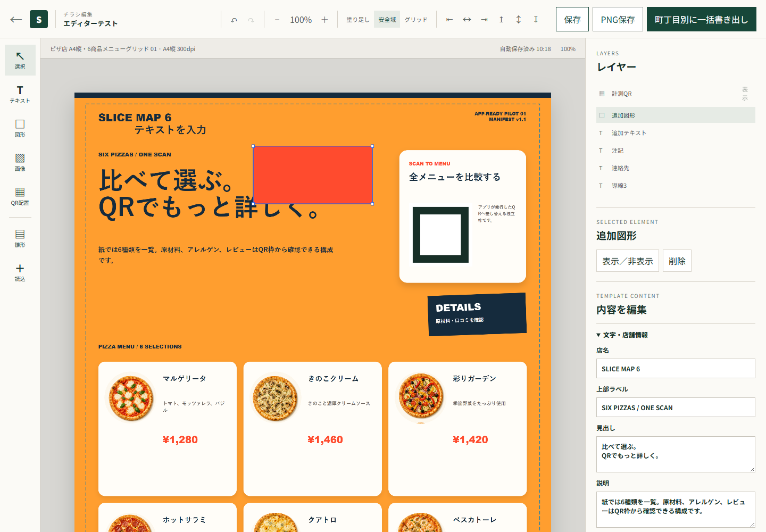Screen dimensions: 766x532
Task: Select the 注記 layer
Action: coord(676,151)
